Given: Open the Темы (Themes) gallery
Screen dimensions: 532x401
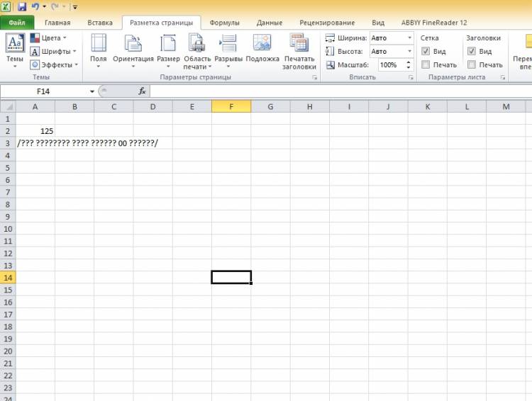Looking at the screenshot, I should point(15,50).
